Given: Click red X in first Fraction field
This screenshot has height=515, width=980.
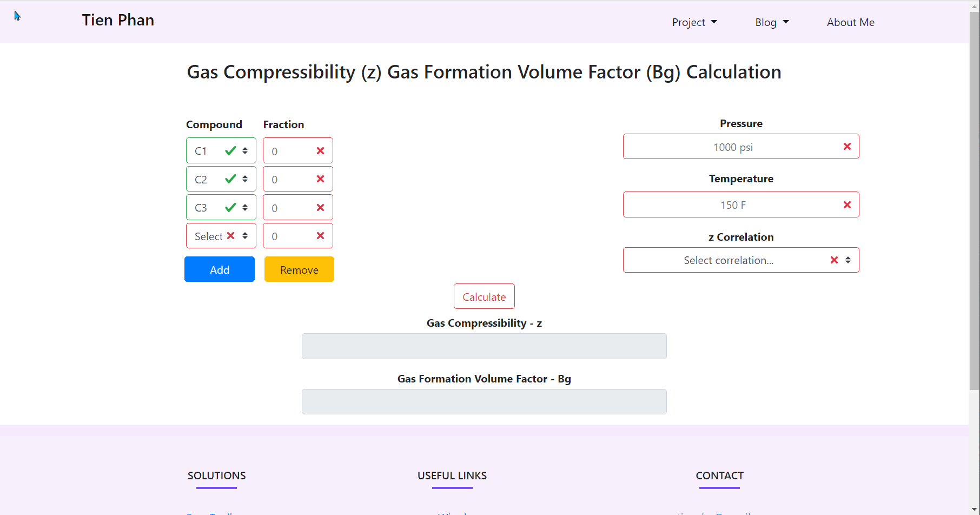Looking at the screenshot, I should [320, 151].
